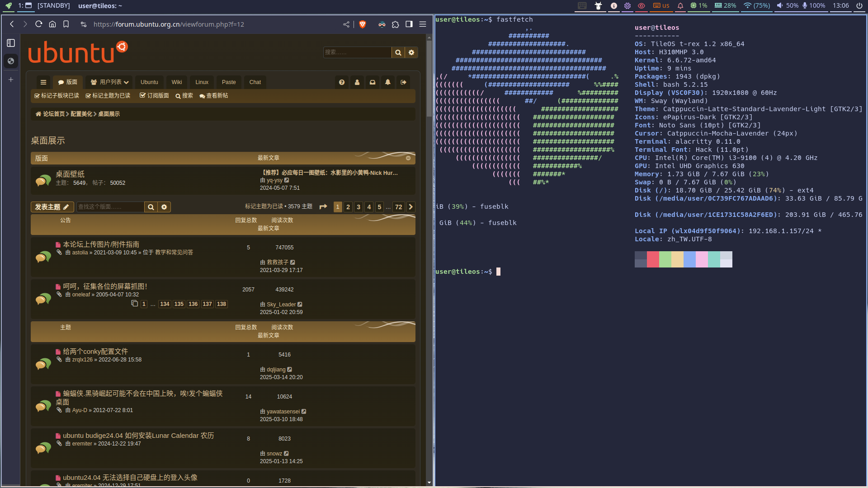Focus the top forum search field (搜索)

(357, 52)
